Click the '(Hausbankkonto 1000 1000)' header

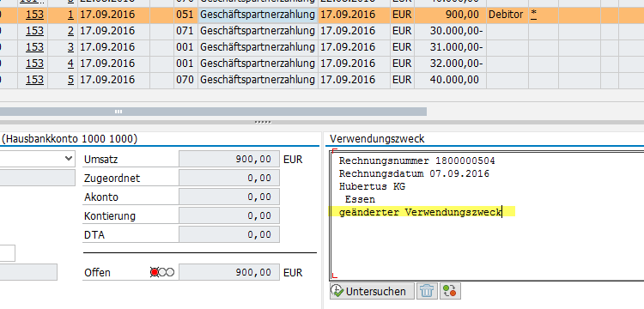70,139
